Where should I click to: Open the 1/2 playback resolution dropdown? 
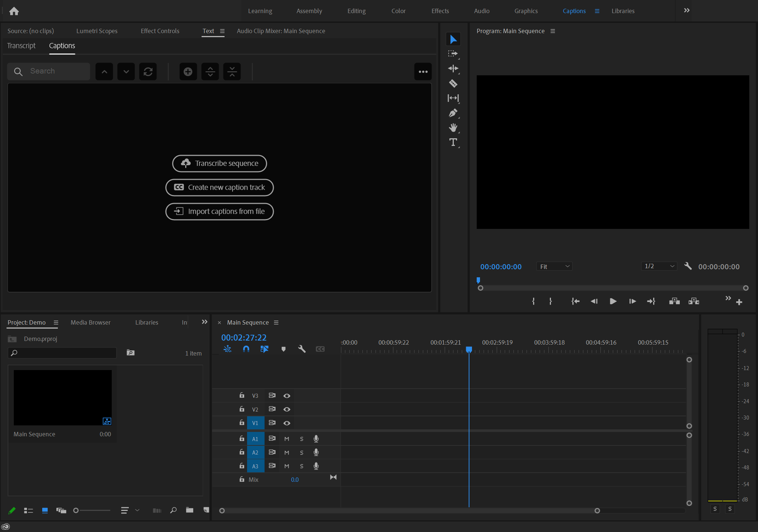[x=658, y=266]
